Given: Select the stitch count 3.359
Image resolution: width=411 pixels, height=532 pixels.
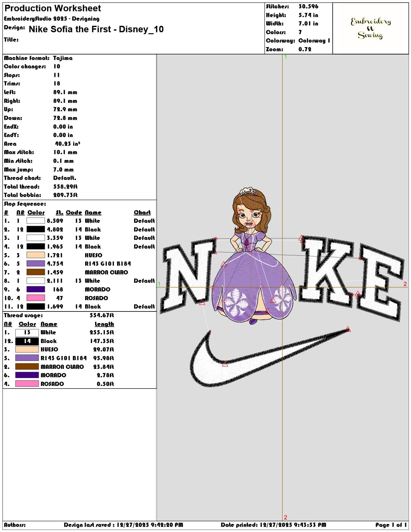Looking at the screenshot, I should coord(55,238).
